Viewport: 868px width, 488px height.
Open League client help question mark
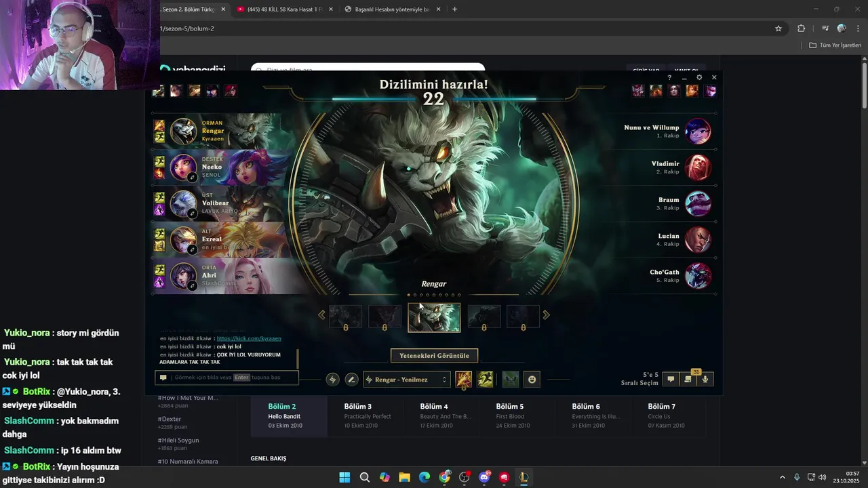coord(669,78)
